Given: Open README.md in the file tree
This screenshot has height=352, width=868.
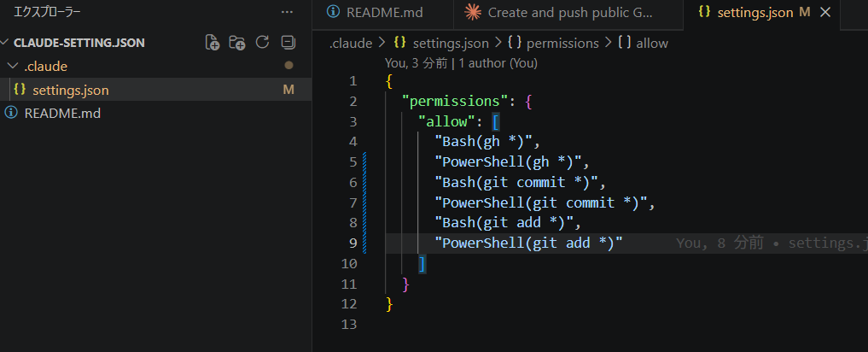Looking at the screenshot, I should pyautogui.click(x=62, y=114).
